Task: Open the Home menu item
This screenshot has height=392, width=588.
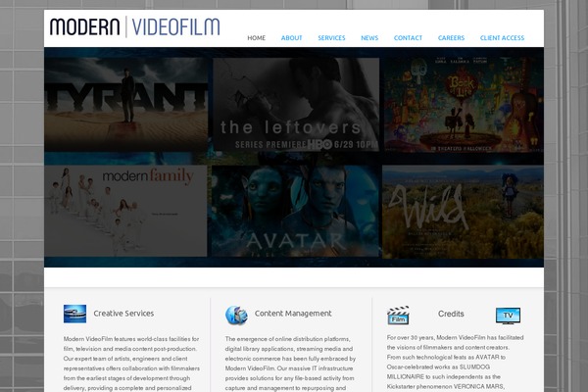Action: [x=256, y=38]
